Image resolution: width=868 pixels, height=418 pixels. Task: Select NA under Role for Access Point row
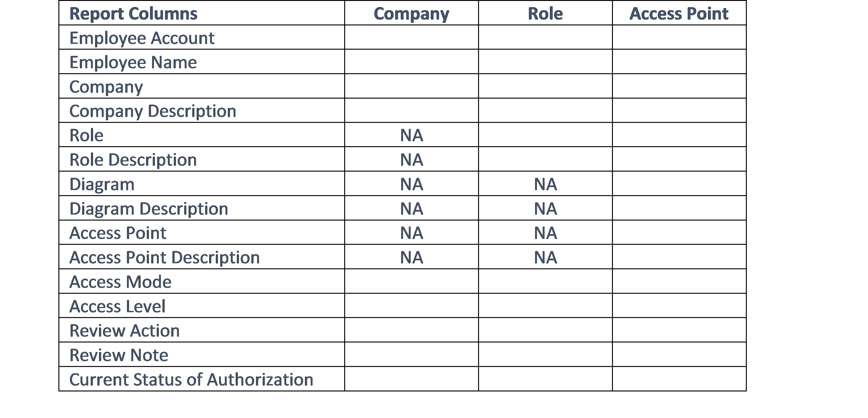545,233
